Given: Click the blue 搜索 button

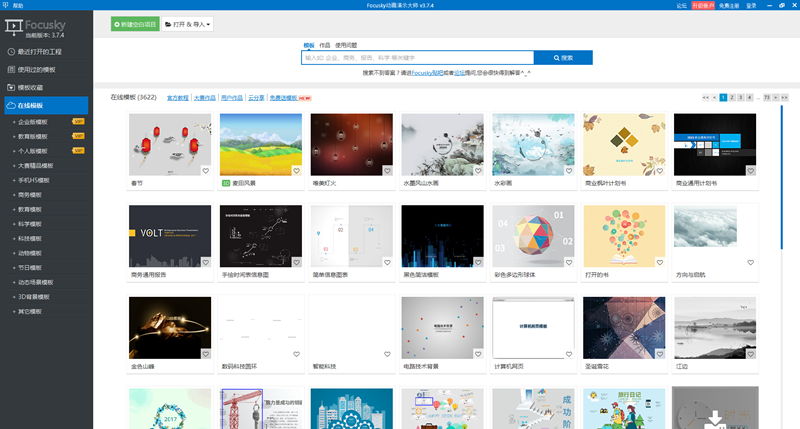Looking at the screenshot, I should [x=563, y=58].
